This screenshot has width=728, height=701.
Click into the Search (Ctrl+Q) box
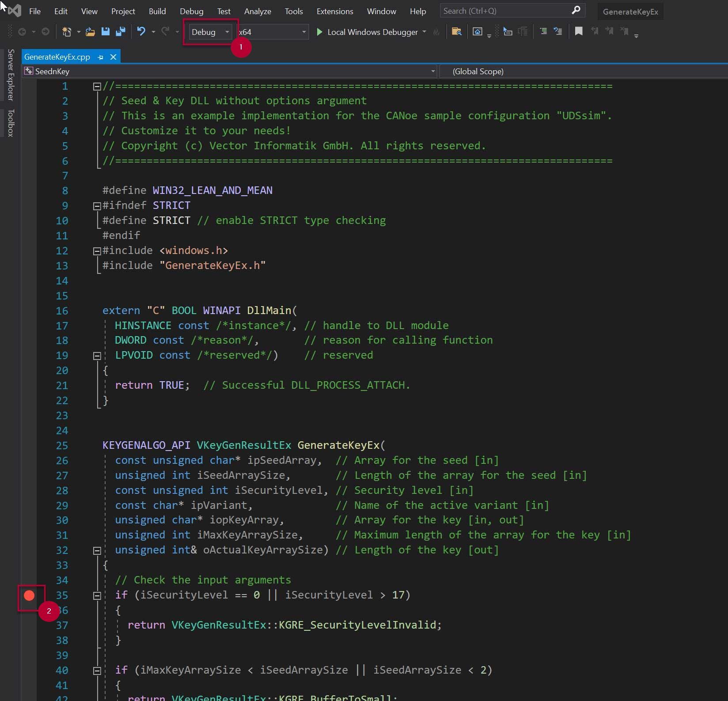[x=504, y=11]
